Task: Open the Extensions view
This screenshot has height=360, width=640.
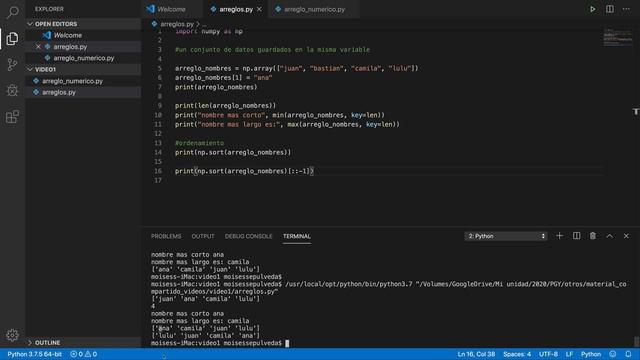Action: pyautogui.click(x=13, y=117)
